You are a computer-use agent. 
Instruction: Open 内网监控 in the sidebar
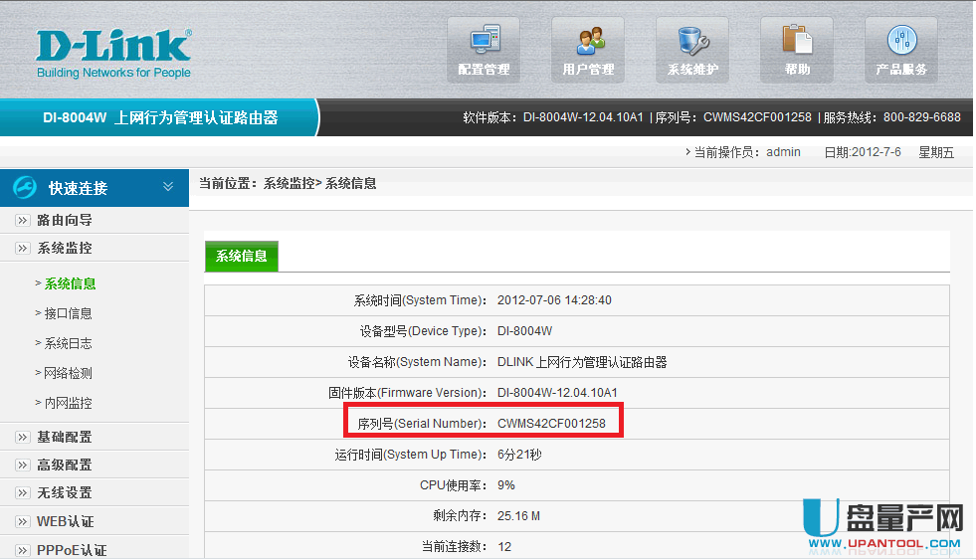click(69, 403)
